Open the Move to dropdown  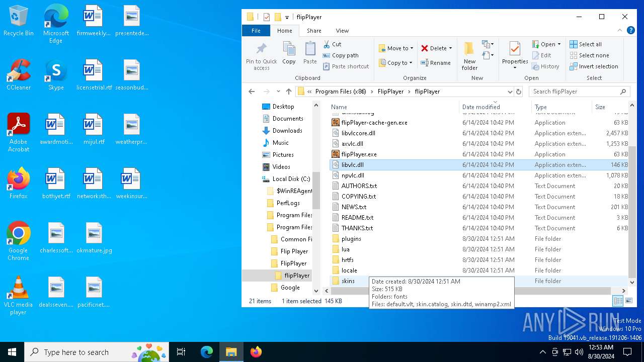[x=396, y=48]
